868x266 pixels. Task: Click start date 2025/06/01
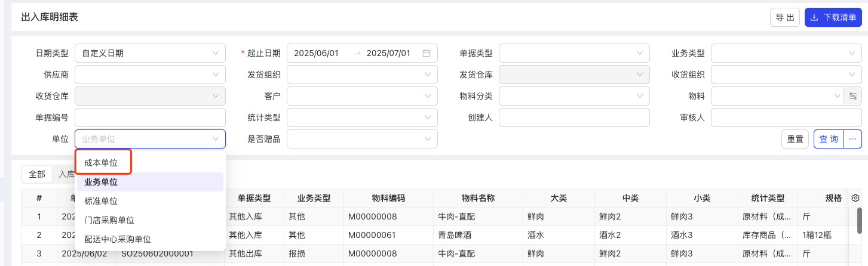pos(317,53)
